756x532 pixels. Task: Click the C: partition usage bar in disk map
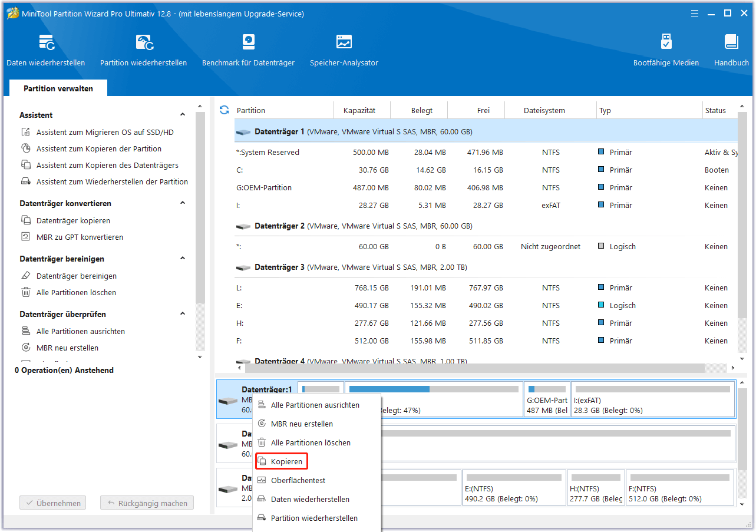433,389
